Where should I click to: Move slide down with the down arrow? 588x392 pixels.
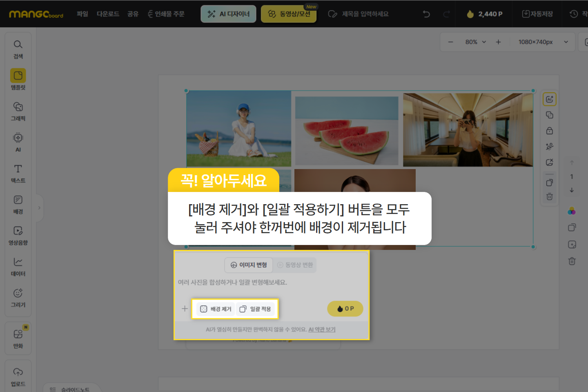coord(572,190)
